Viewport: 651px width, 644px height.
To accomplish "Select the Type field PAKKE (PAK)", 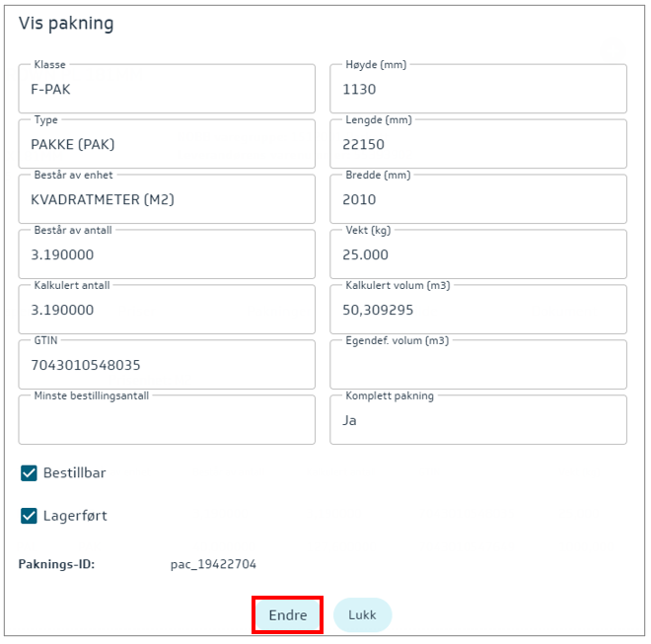I will click(167, 145).
